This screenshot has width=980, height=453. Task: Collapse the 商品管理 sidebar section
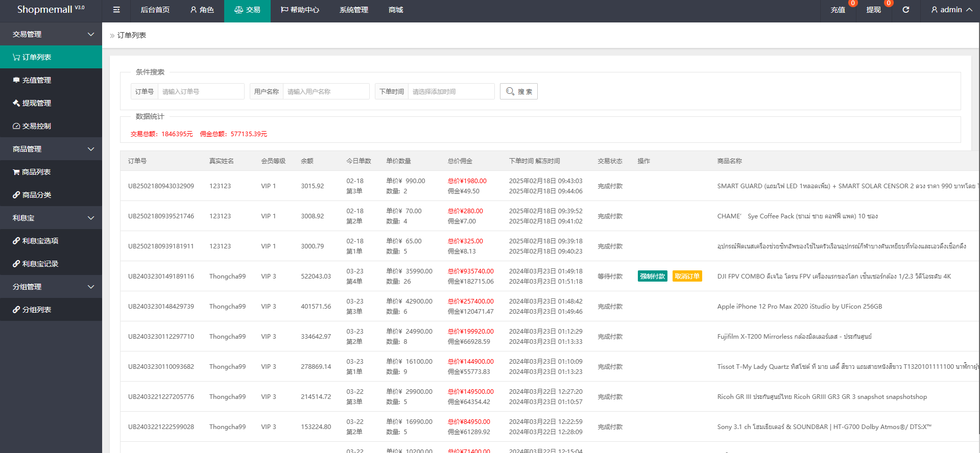pos(51,149)
